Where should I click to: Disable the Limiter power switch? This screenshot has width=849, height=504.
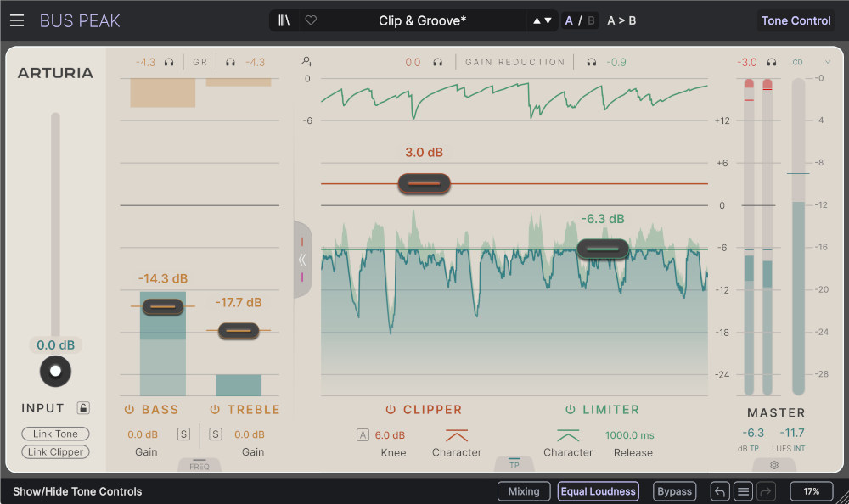[x=571, y=410]
